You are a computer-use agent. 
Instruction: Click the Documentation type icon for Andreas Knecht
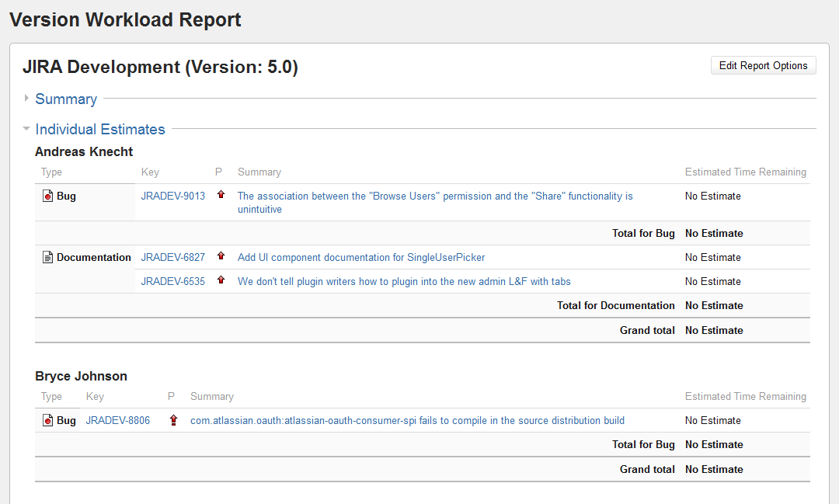tap(47, 258)
